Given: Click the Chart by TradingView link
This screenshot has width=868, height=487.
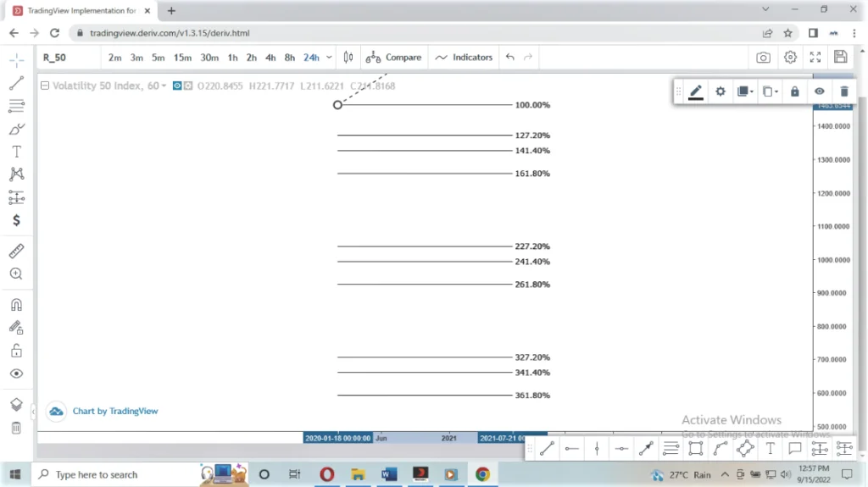Looking at the screenshot, I should (x=115, y=411).
